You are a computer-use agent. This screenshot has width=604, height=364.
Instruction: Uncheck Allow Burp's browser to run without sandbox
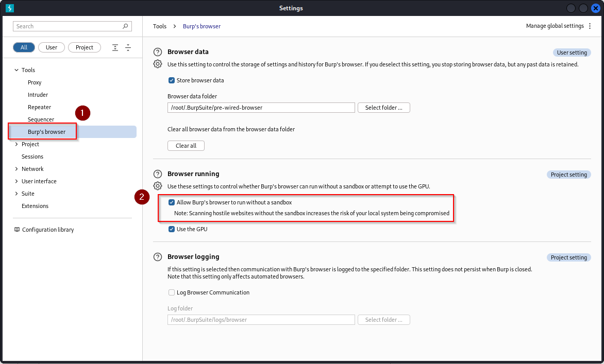tap(172, 202)
